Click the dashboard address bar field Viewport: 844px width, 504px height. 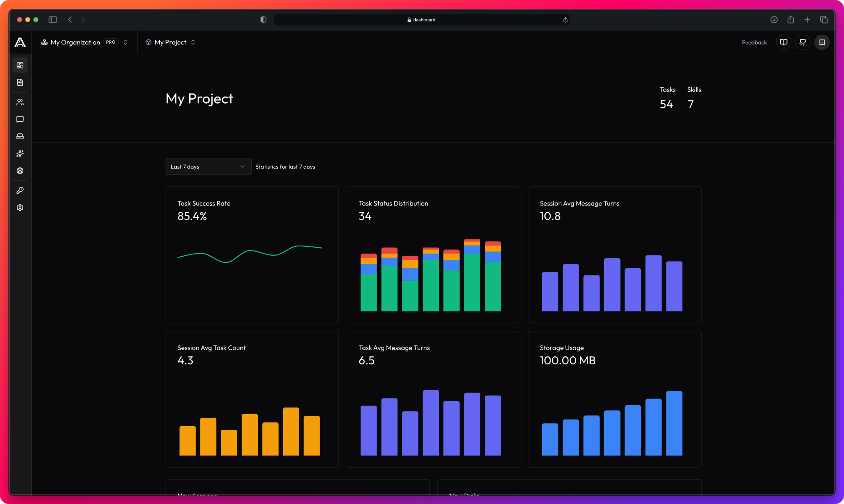click(422, 20)
